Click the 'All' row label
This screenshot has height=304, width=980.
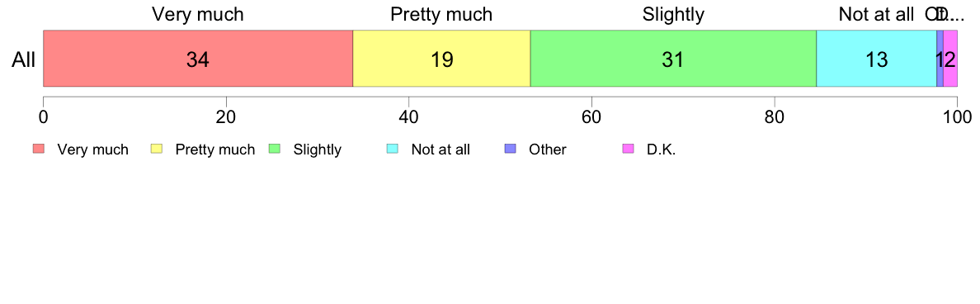(x=24, y=59)
